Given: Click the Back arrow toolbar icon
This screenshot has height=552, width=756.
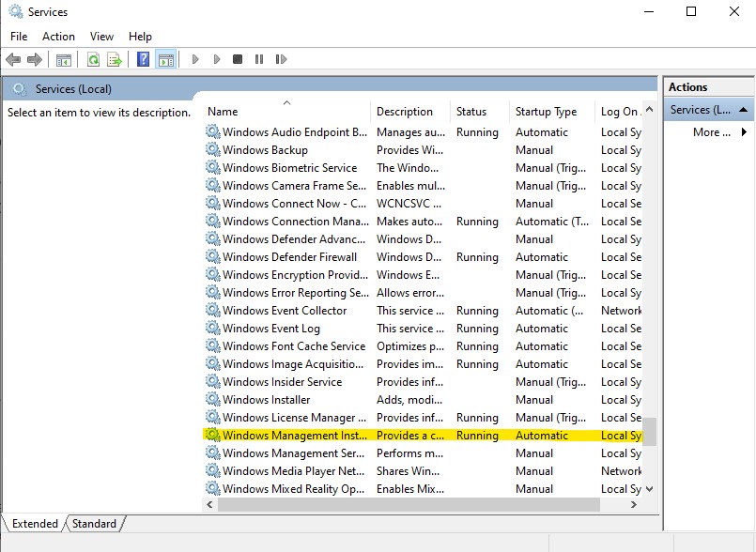Looking at the screenshot, I should tap(13, 60).
